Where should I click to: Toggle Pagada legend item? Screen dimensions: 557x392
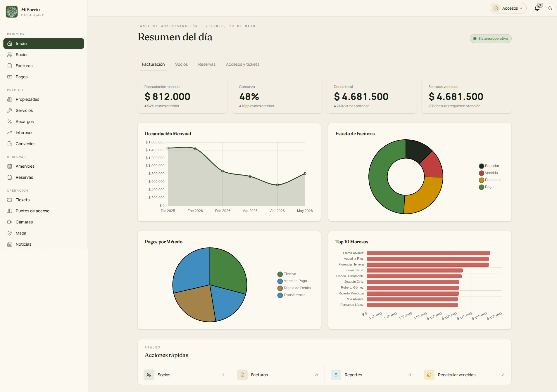pyautogui.click(x=488, y=187)
